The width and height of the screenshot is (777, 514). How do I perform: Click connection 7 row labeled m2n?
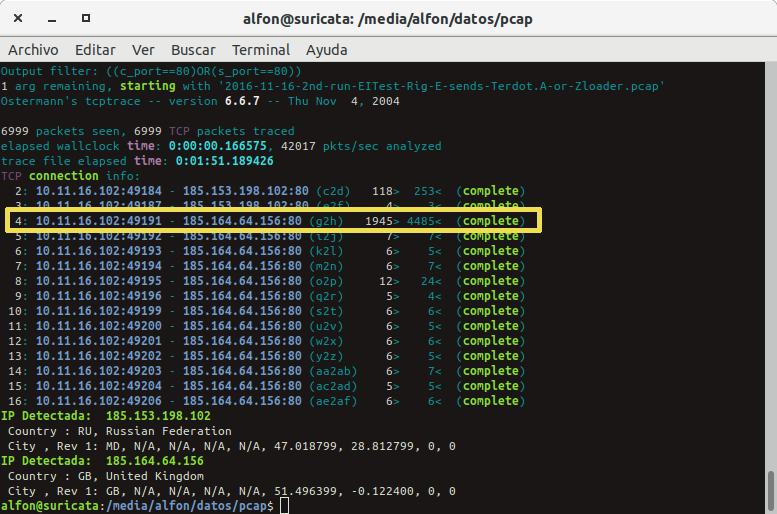(270, 266)
